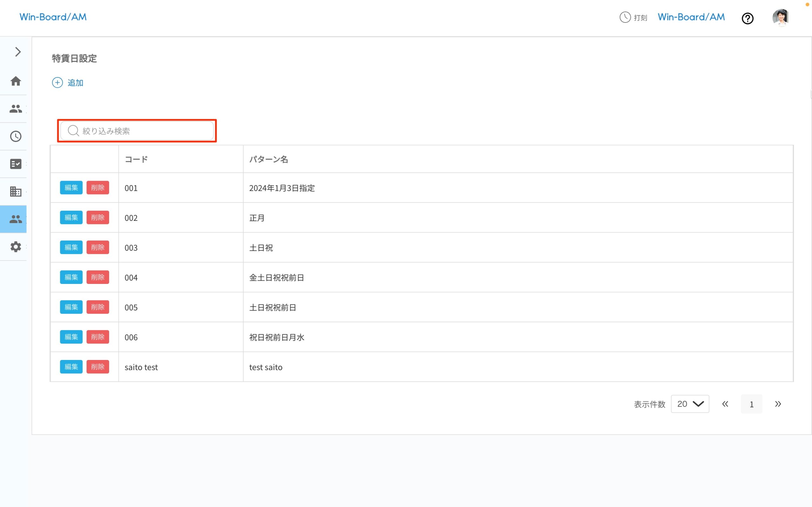This screenshot has height=507, width=812.
Task: Delete the saito test row
Action: 98,367
